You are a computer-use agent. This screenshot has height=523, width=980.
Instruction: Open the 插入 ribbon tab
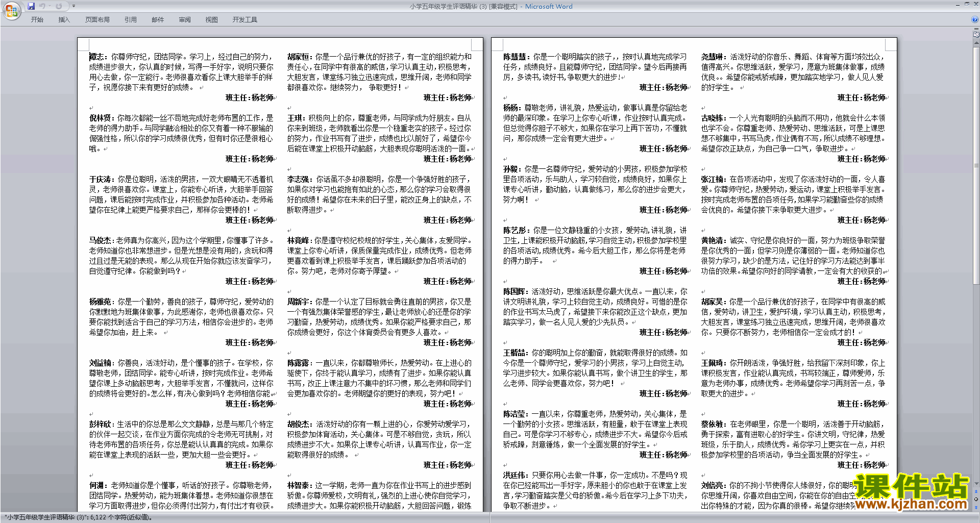pos(64,19)
